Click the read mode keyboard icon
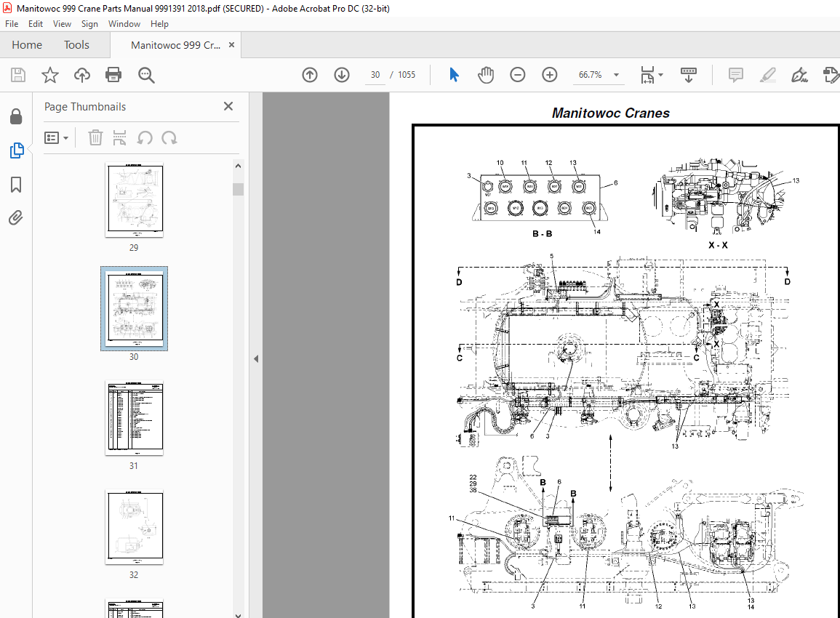This screenshot has height=618, width=840. (x=689, y=75)
